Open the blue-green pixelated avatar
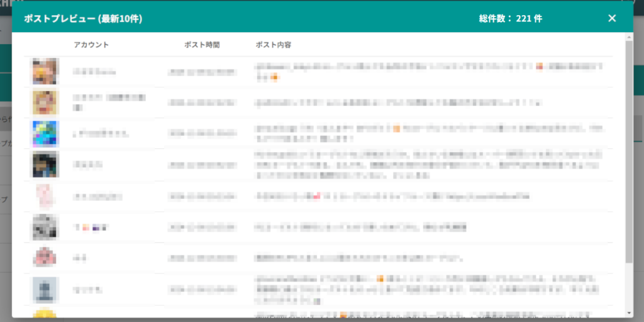 (x=45, y=133)
